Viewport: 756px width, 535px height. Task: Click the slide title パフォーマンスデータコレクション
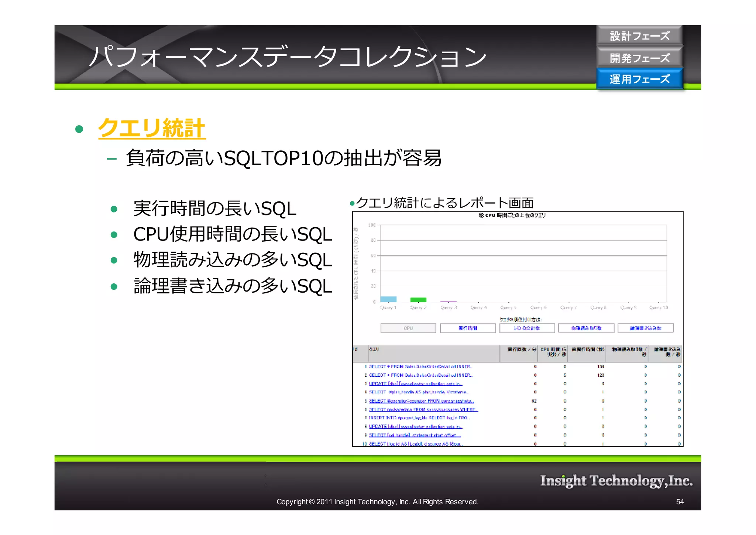click(288, 57)
